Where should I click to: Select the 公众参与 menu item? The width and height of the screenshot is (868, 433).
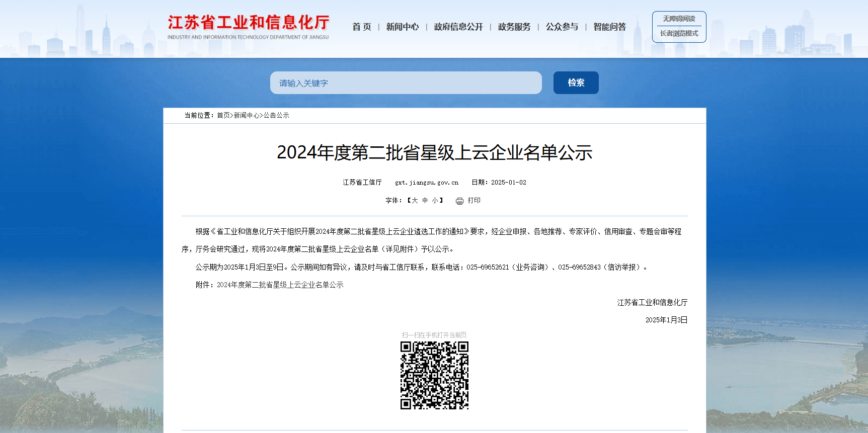tap(562, 27)
